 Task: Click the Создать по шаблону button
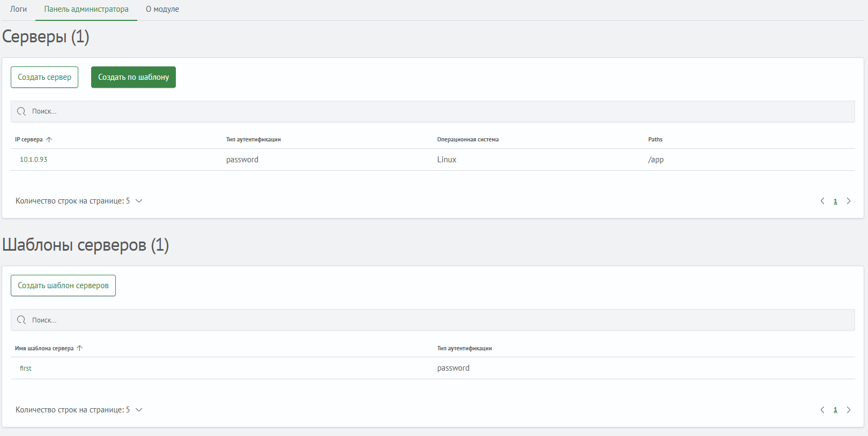[x=133, y=77]
